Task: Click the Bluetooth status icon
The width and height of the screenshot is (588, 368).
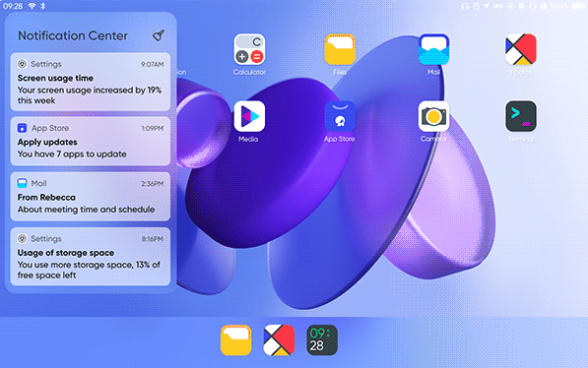Action: [x=43, y=6]
